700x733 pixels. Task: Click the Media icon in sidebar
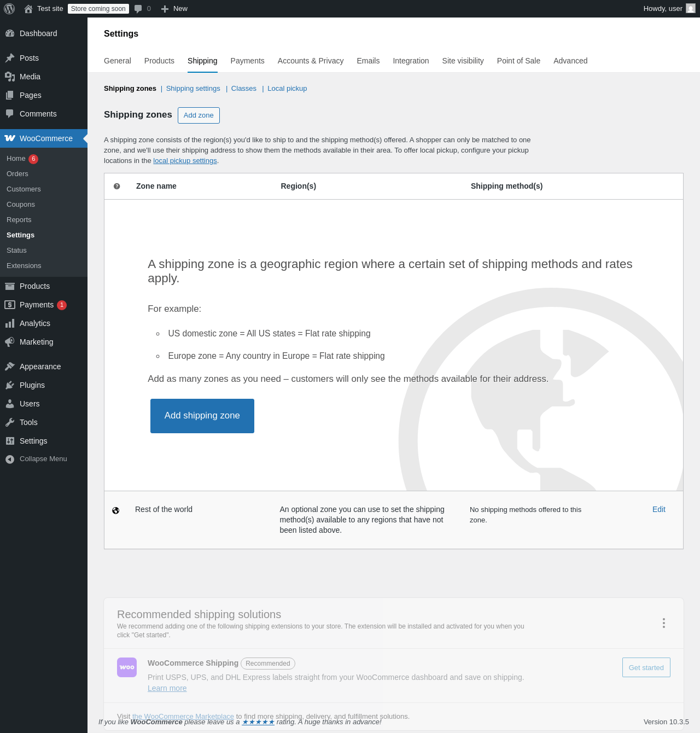pos(10,77)
